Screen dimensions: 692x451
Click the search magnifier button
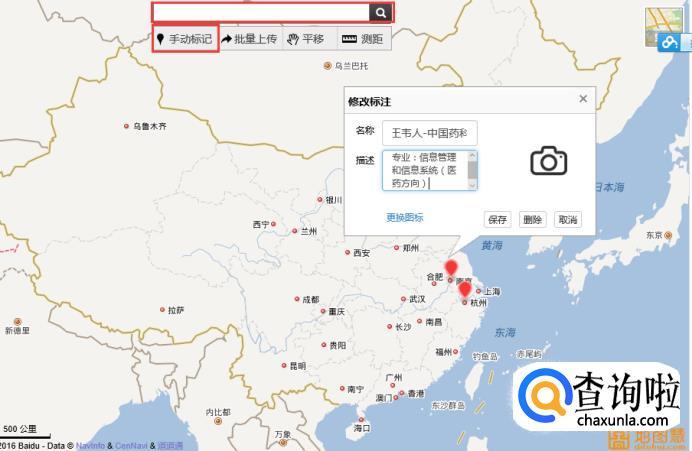[380, 13]
